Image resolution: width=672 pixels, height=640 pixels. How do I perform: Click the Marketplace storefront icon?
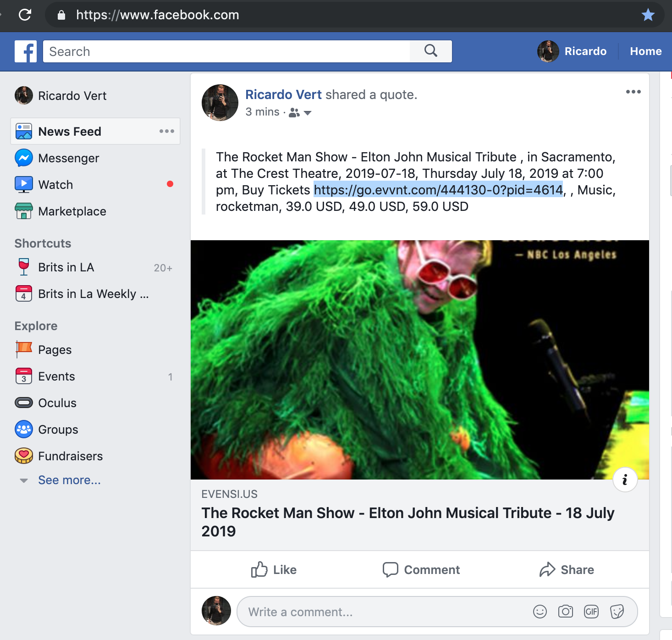click(x=24, y=211)
